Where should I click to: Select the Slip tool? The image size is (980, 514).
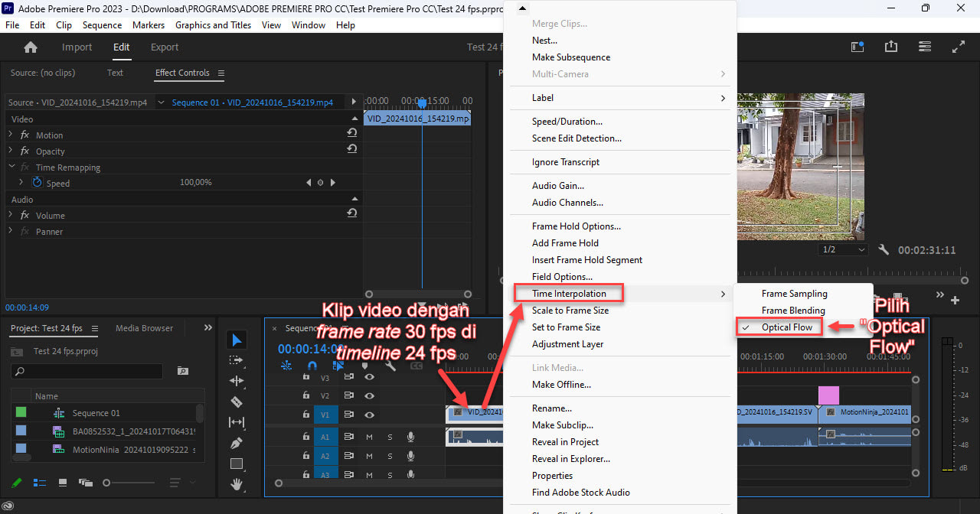point(237,422)
